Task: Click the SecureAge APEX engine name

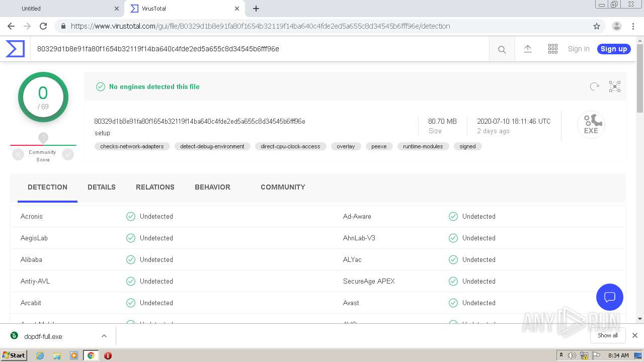Action: [x=369, y=281]
